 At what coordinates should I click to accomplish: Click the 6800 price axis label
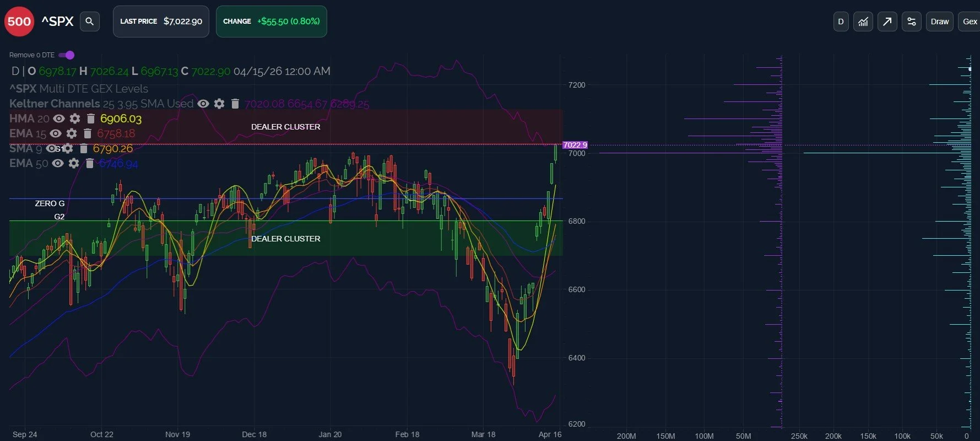point(577,221)
